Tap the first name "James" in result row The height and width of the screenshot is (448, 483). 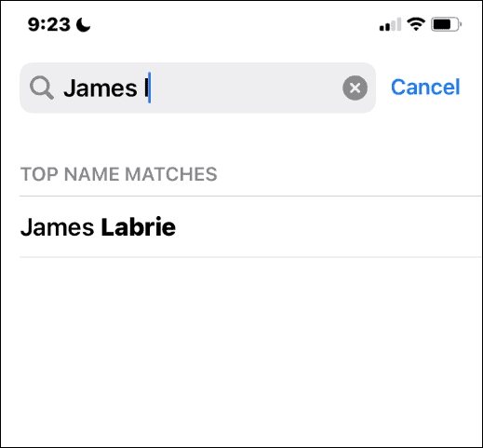click(57, 227)
